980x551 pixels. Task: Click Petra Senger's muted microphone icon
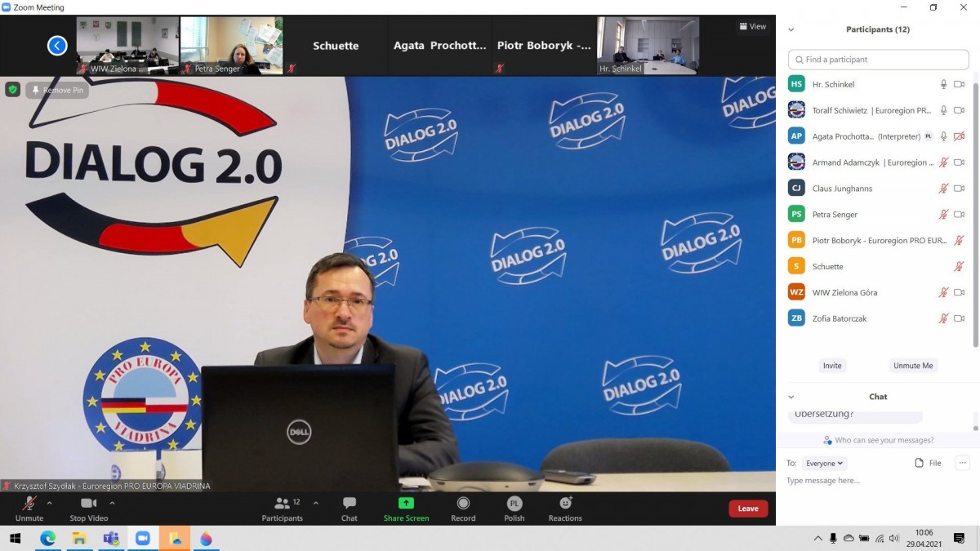[x=943, y=215]
